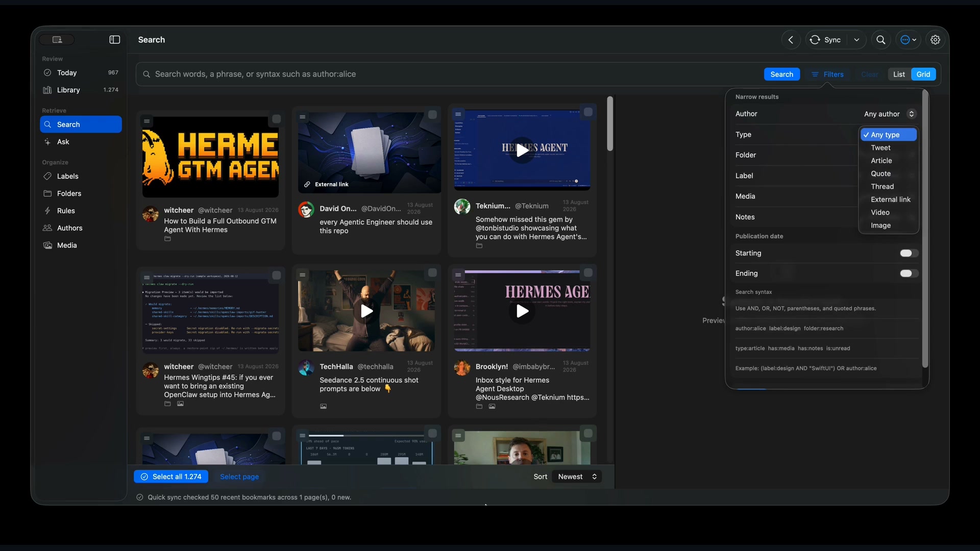Viewport: 980px width, 551px height.
Task: Click witcheer avatar on GTM Agent post
Action: [x=151, y=214]
